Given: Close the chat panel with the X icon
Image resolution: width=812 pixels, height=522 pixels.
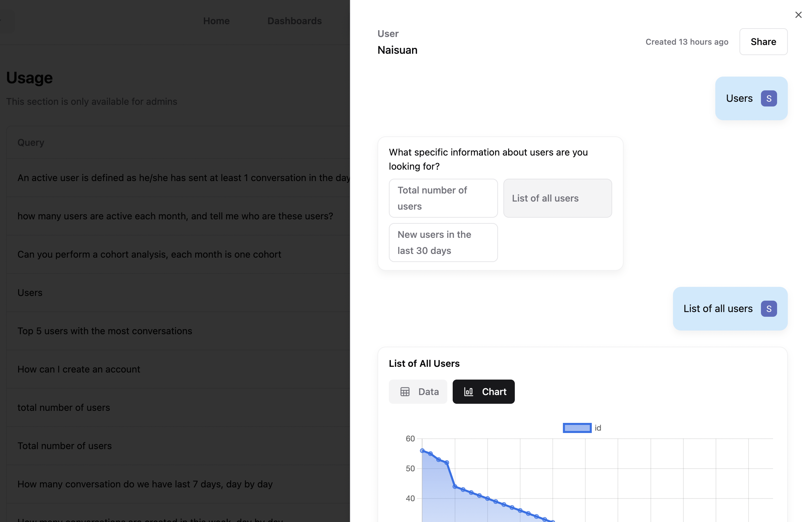Looking at the screenshot, I should click(799, 14).
